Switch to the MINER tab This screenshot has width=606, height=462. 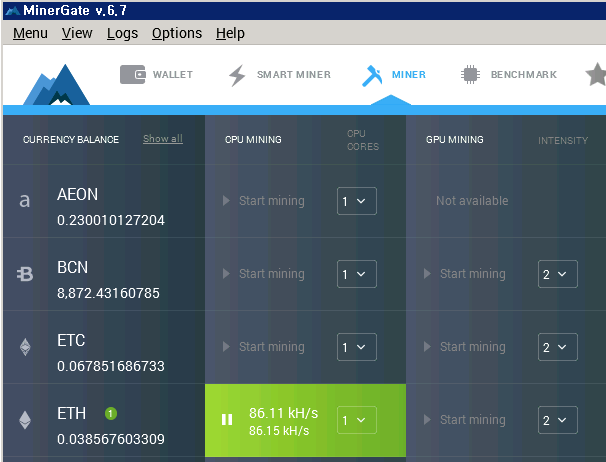pos(394,75)
